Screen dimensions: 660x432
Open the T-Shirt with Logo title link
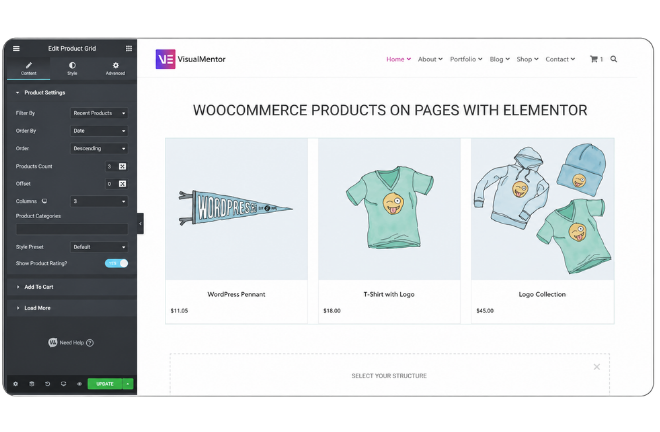pyautogui.click(x=389, y=295)
